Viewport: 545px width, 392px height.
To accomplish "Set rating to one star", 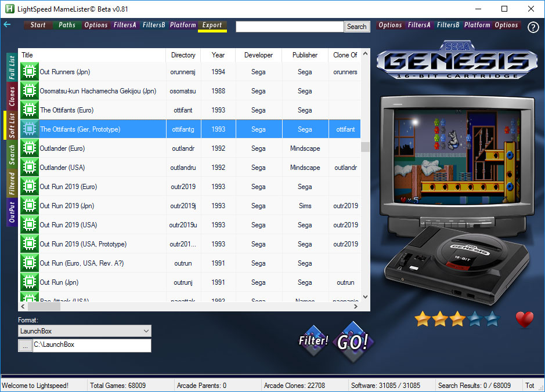I will (x=423, y=319).
